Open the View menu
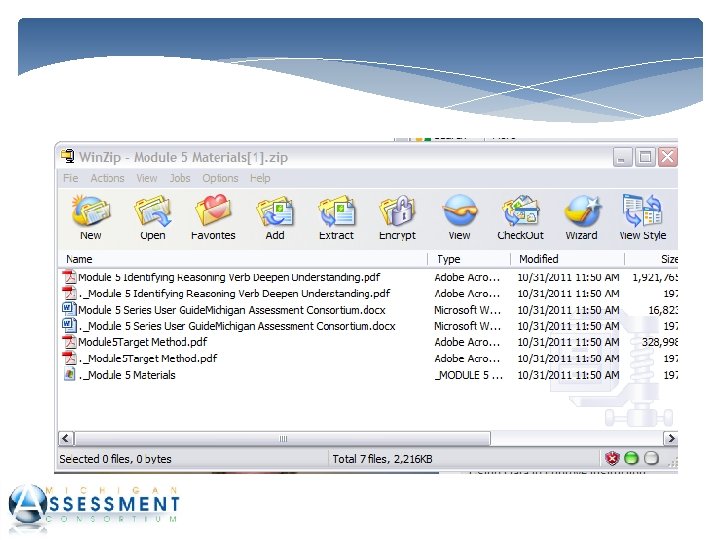720x540 pixels. 147,178
